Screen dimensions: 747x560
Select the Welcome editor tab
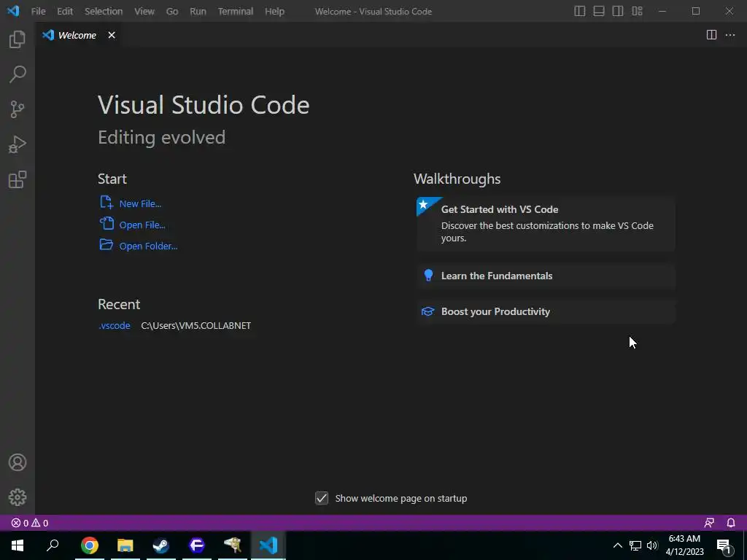(x=77, y=35)
